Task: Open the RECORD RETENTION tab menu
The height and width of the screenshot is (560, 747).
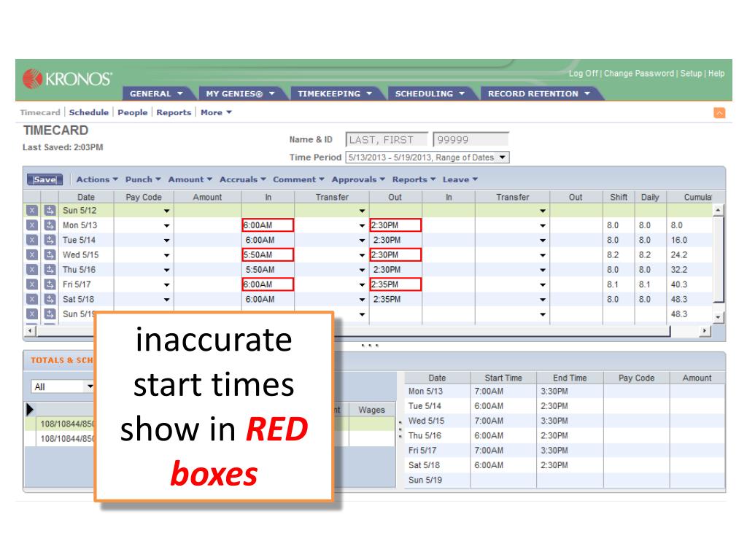Action: (538, 94)
